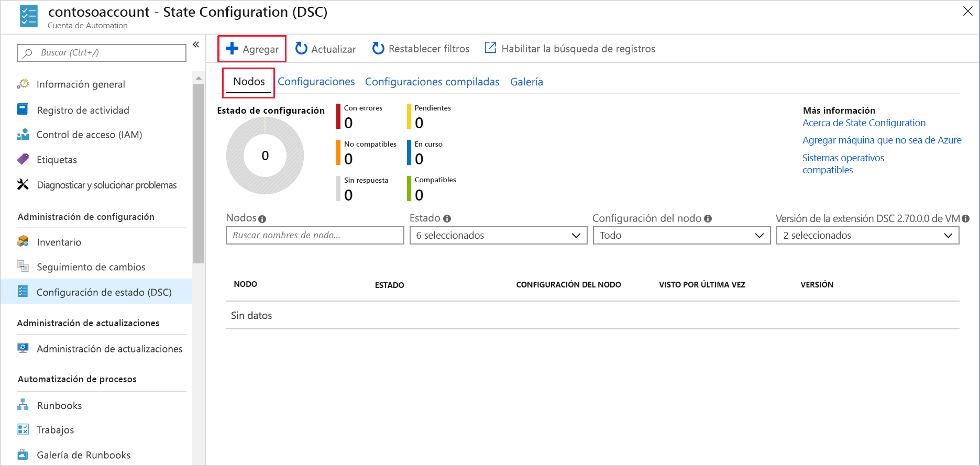Close the State Configuration blade
This screenshot has width=980, height=466.
click(x=968, y=12)
